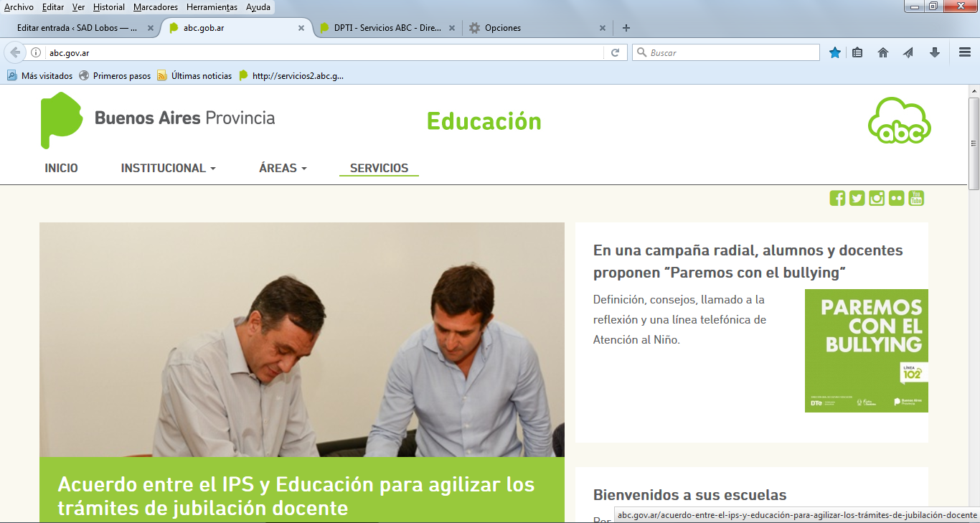Click the Buenos Aires Provincia logo
This screenshot has height=523, width=980.
pos(158,120)
